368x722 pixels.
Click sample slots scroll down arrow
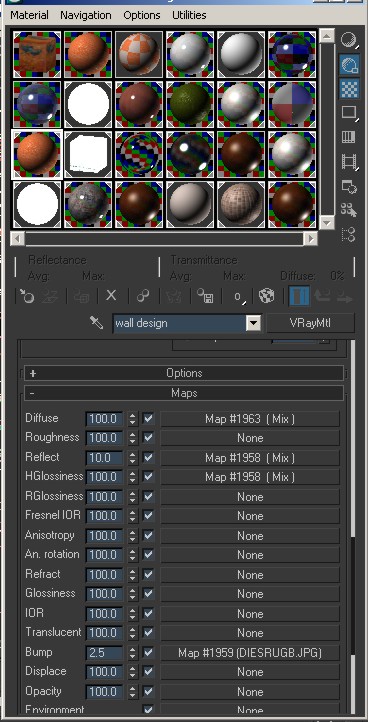tap(327, 222)
